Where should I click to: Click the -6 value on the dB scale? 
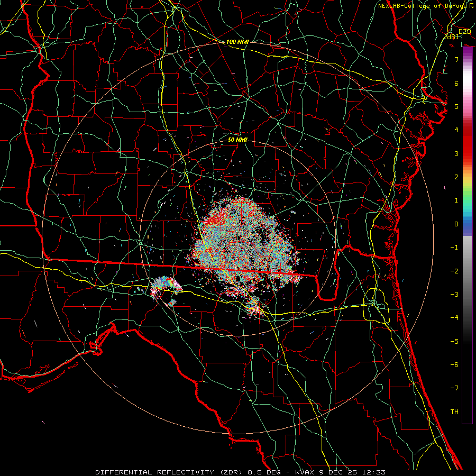(454, 365)
